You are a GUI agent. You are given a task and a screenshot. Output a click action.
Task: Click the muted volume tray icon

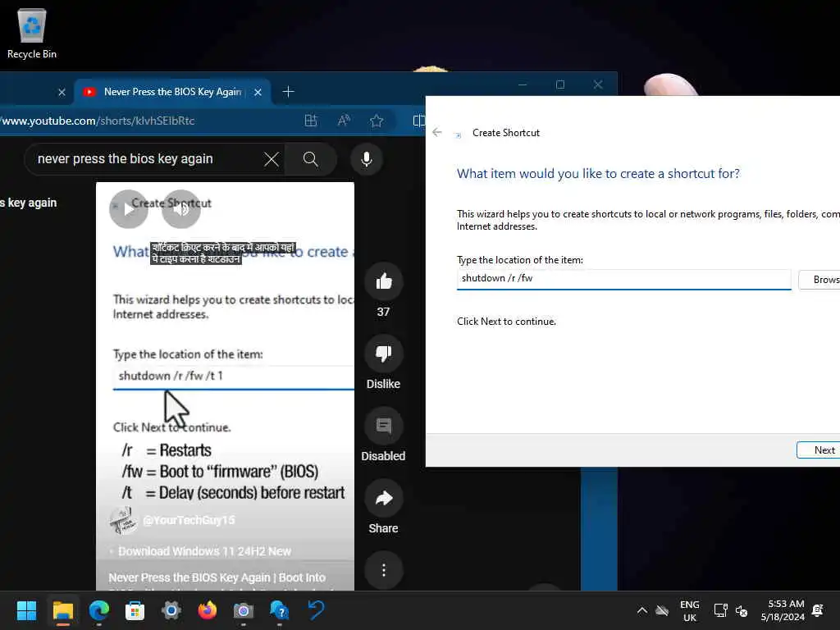[742, 610]
